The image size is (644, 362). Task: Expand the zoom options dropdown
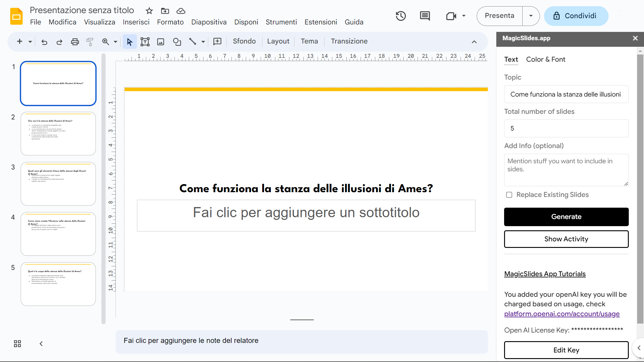pyautogui.click(x=115, y=42)
